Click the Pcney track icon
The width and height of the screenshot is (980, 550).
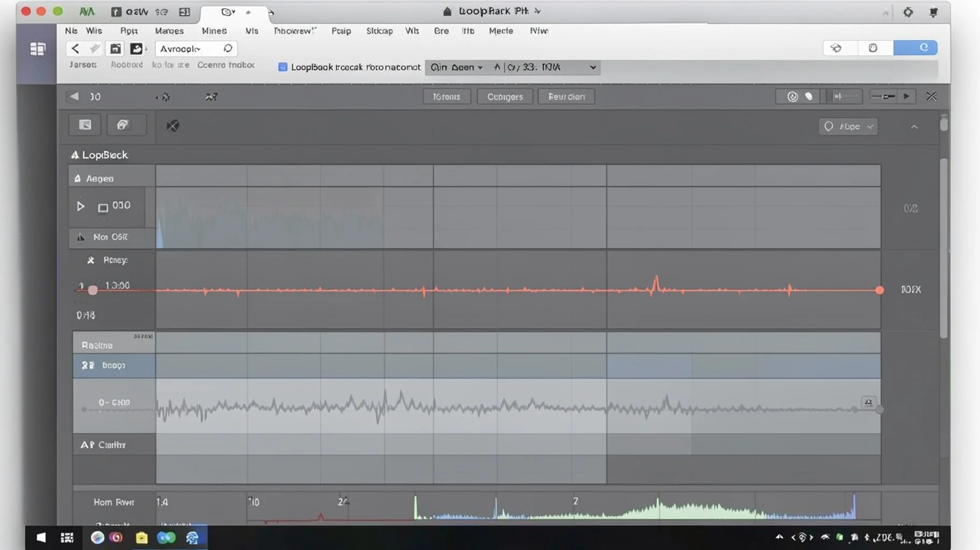click(x=91, y=260)
